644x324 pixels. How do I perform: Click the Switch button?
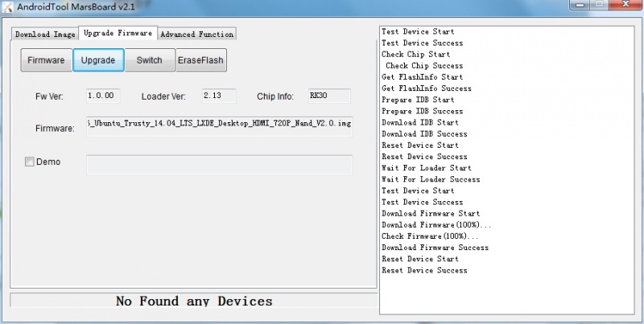click(150, 60)
